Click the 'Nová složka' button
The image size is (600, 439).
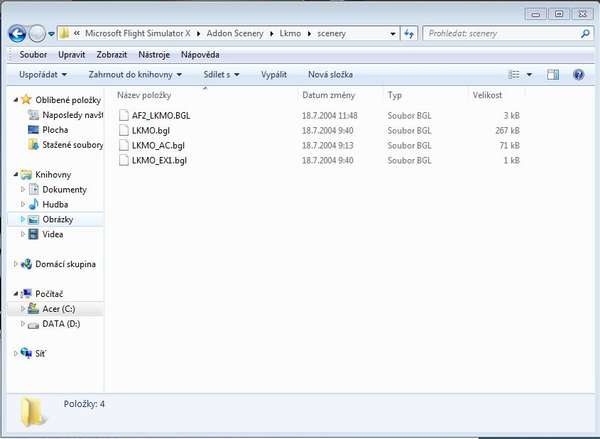click(331, 75)
